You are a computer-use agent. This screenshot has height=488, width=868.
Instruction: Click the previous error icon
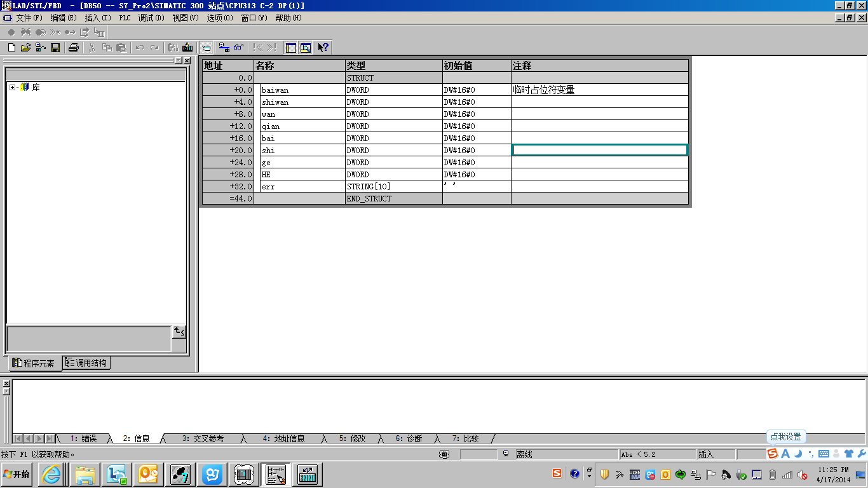pos(257,48)
